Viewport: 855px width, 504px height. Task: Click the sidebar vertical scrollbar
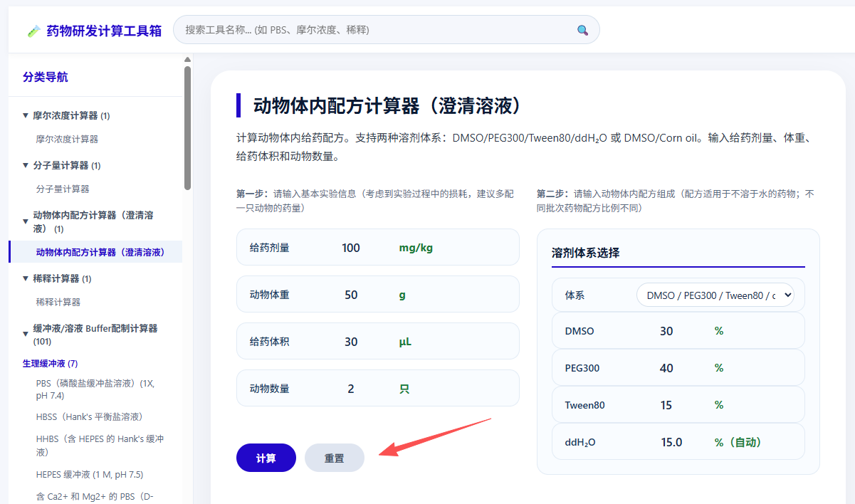[187, 128]
